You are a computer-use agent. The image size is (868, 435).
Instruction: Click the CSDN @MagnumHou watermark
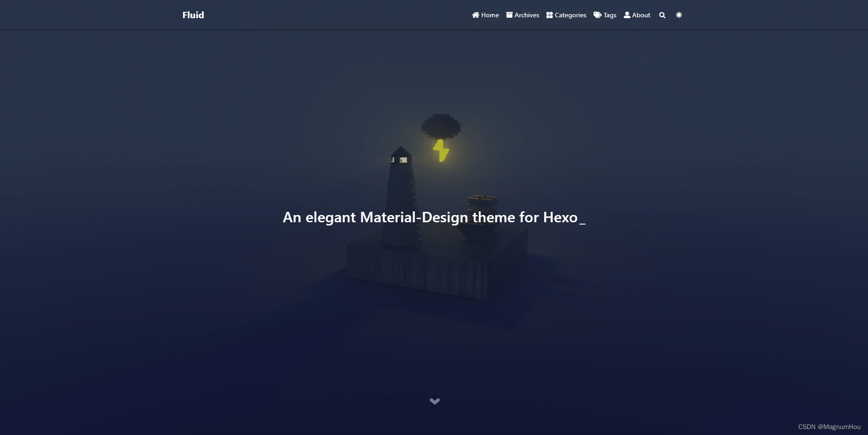[829, 427]
